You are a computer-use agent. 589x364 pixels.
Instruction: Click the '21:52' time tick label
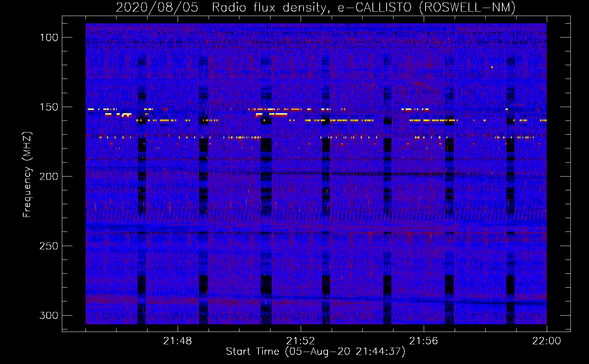tap(301, 341)
